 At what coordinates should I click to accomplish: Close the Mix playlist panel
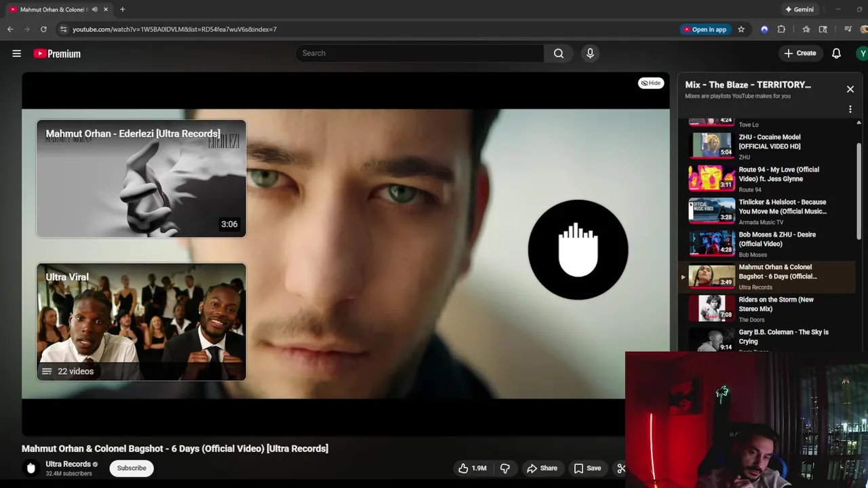[850, 89]
